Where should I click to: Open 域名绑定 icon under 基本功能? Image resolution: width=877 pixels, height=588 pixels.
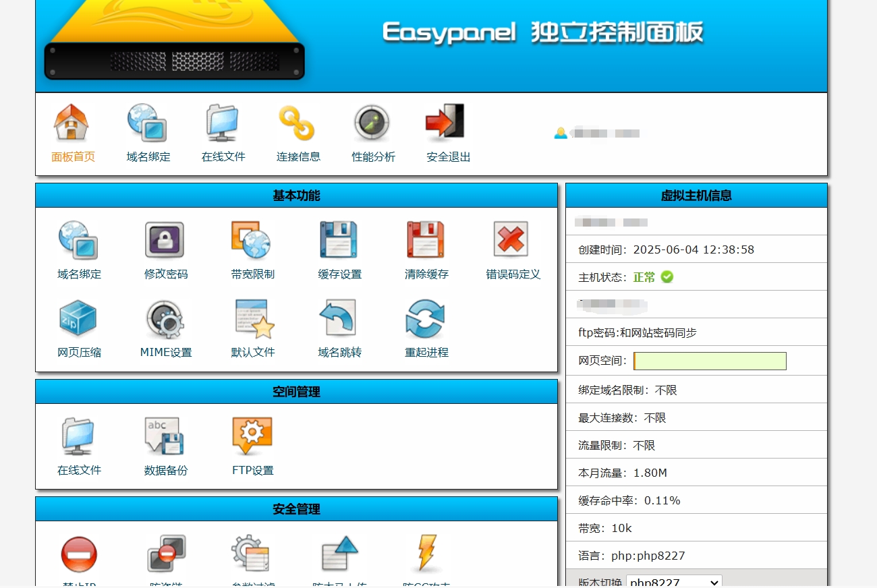pos(78,240)
